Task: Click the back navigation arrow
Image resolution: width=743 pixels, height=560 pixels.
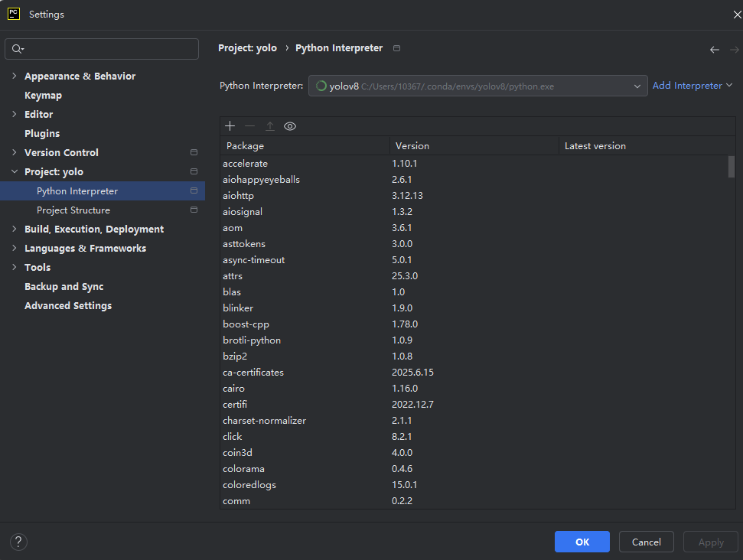Action: click(x=715, y=50)
